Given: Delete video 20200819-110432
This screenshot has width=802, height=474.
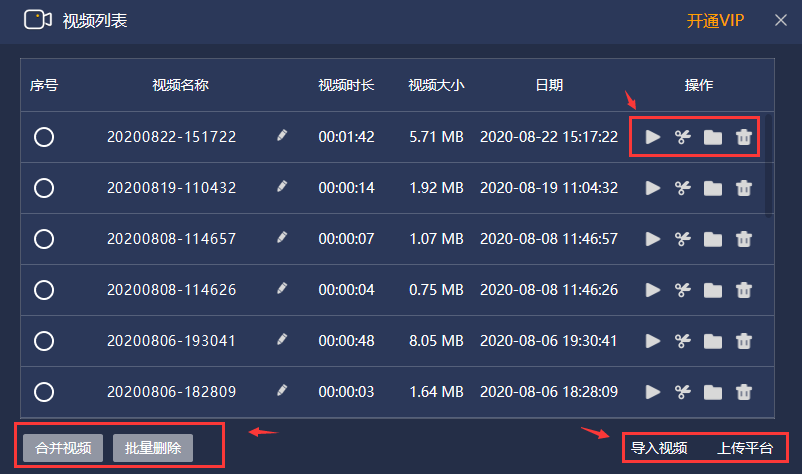Looking at the screenshot, I should click(744, 188).
